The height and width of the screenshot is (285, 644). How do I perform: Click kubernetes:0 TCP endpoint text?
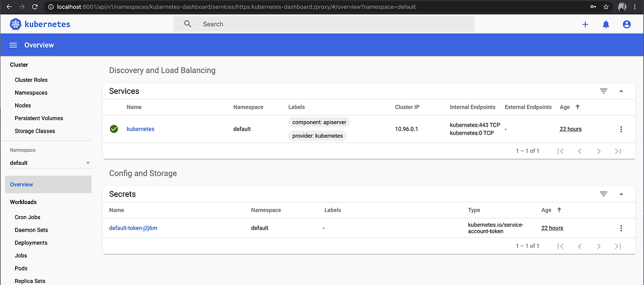click(472, 133)
